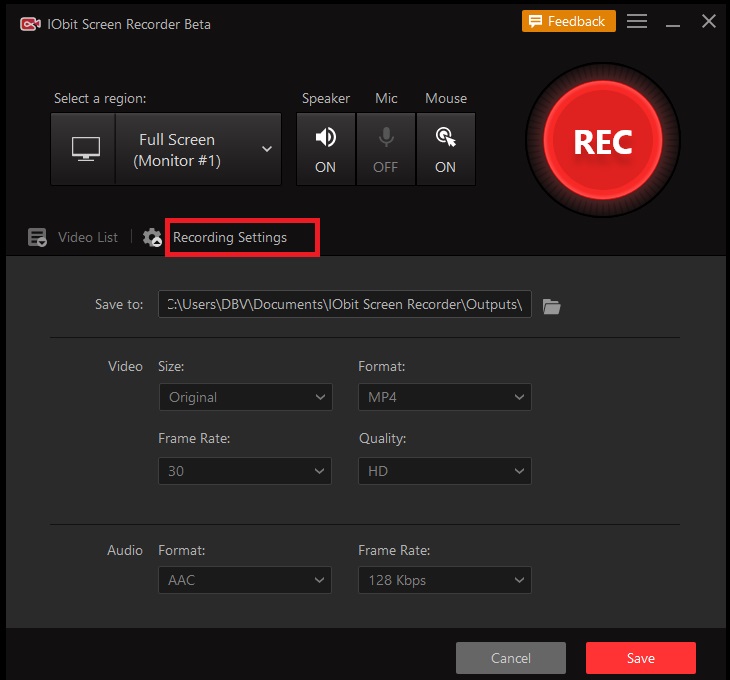Expand the video Format dropdown showing MP4

pyautogui.click(x=445, y=397)
